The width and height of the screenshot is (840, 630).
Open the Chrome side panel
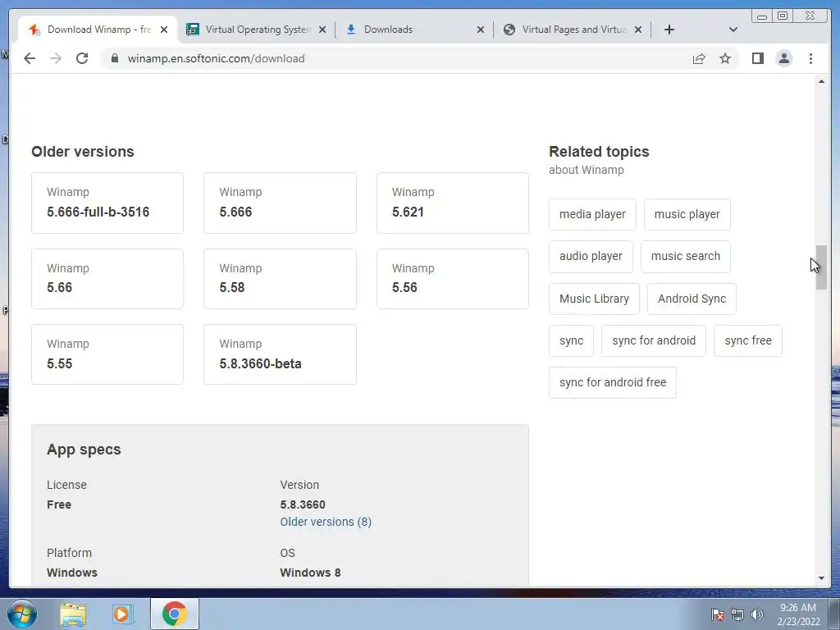click(x=757, y=58)
